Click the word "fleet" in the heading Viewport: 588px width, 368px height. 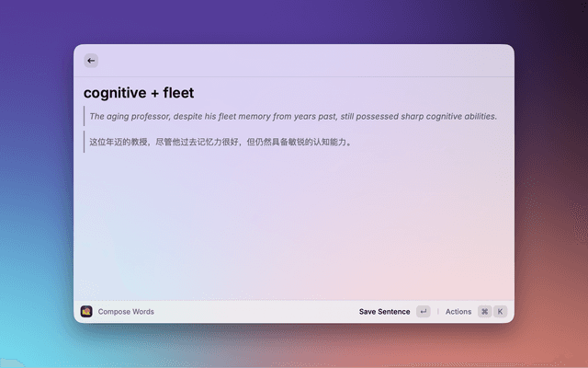178,93
